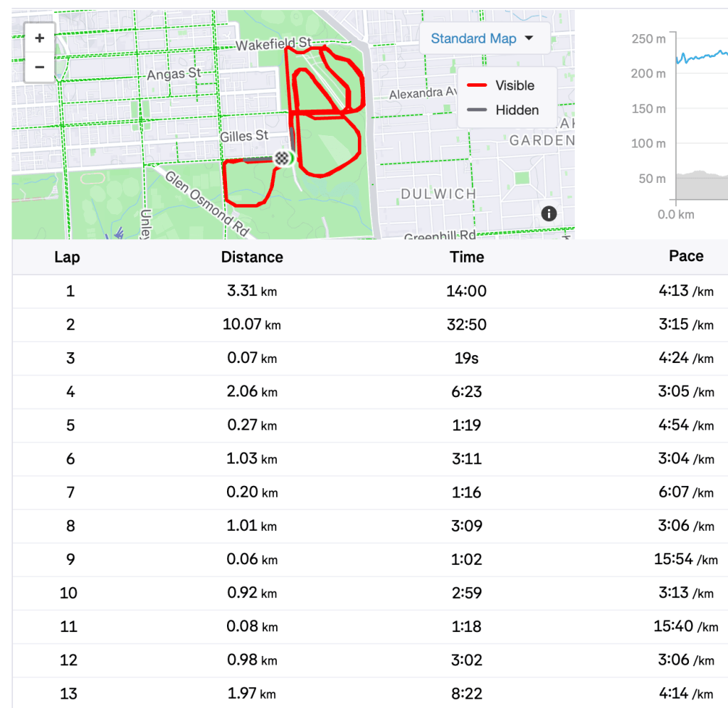
Task: Click the Time column header
Action: point(467,257)
